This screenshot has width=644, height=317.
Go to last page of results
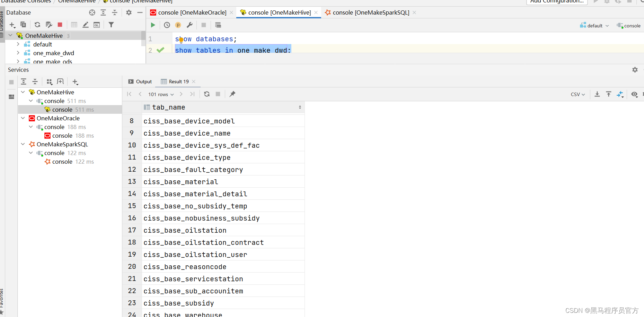(193, 94)
